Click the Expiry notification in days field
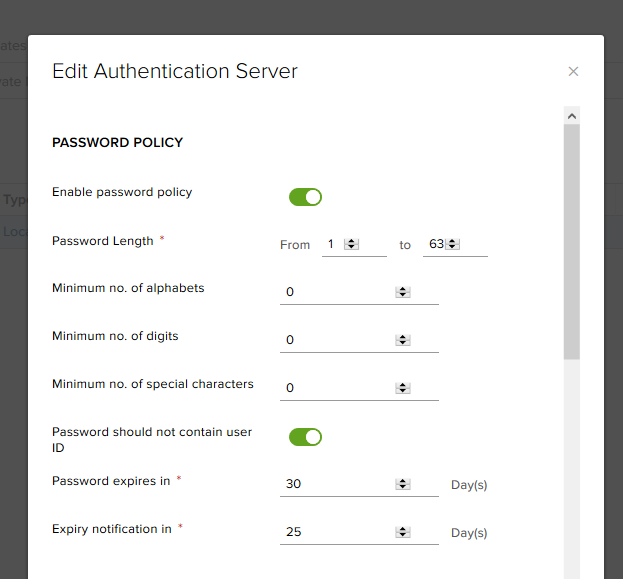Image resolution: width=623 pixels, height=579 pixels. tap(338, 532)
